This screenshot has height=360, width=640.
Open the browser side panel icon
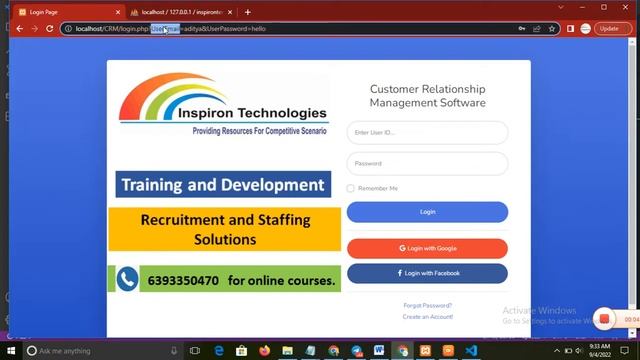pyautogui.click(x=570, y=29)
